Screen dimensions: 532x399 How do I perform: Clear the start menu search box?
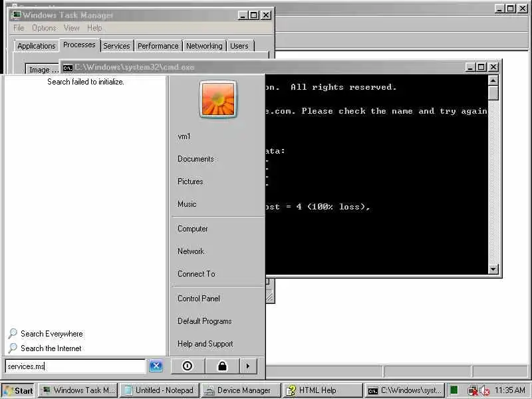(156, 366)
